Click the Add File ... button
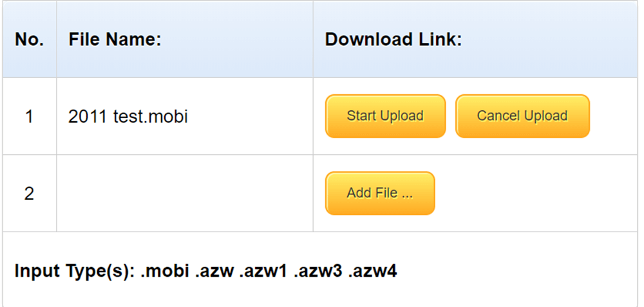Screen dimensions: 644x307 (380, 193)
